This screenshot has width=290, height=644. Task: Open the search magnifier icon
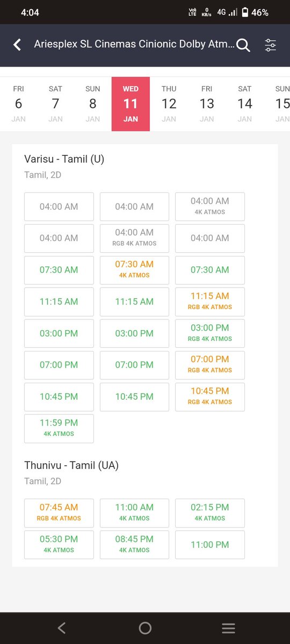tap(243, 46)
